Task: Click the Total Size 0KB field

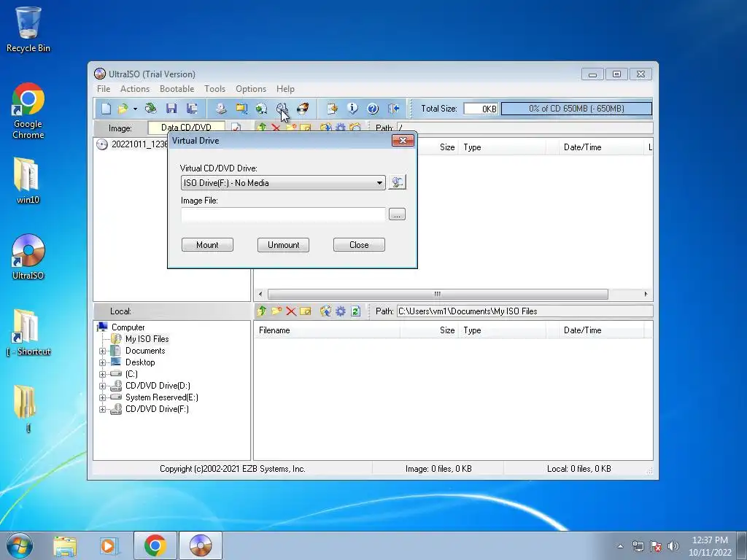Action: tap(481, 109)
